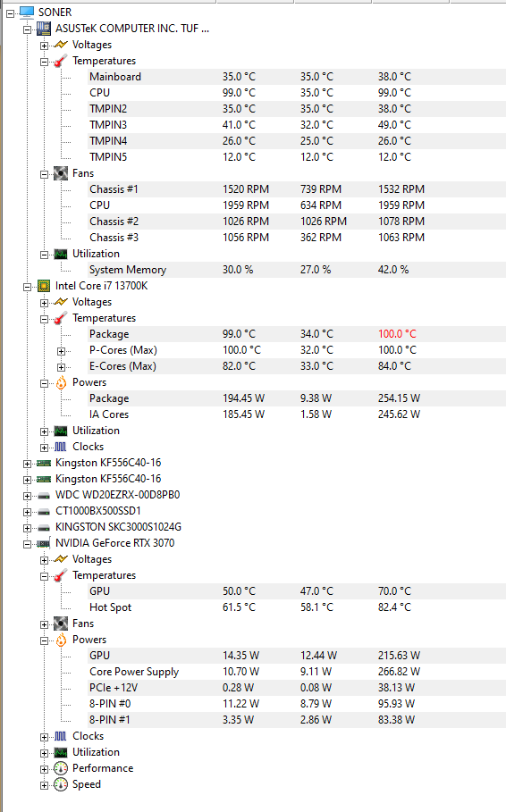Click the 254.15 W Package max power value
The image size is (506, 812).
click(x=400, y=398)
